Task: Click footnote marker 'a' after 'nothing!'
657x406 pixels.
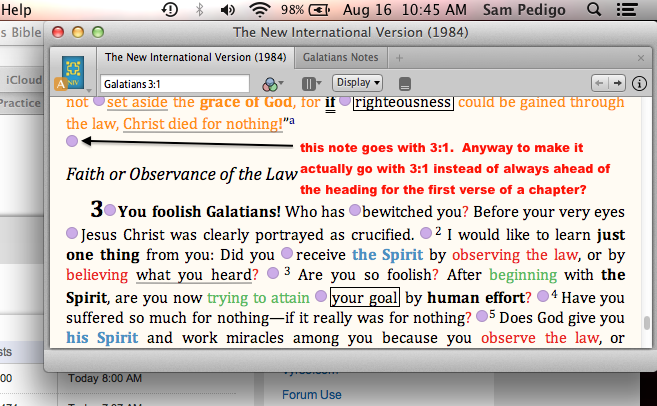Action: 292,121
